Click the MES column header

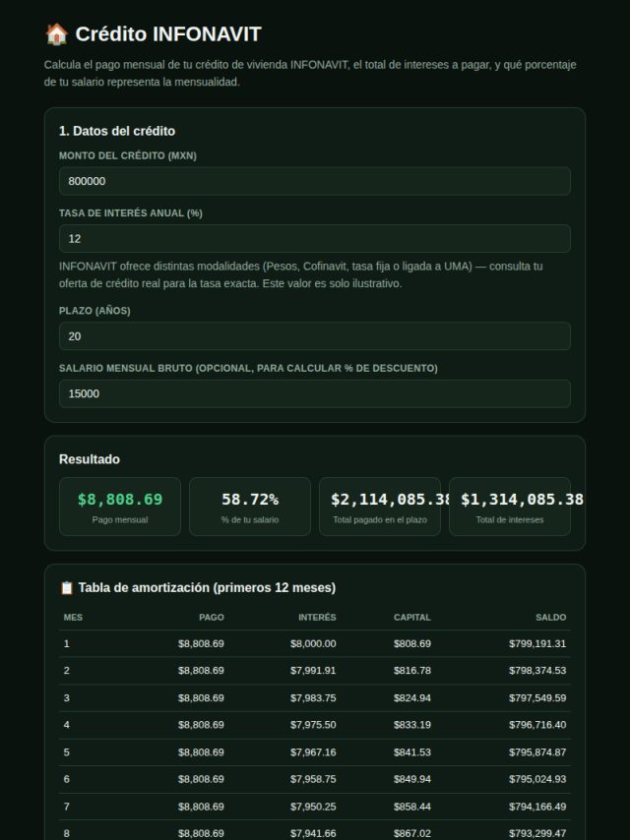click(73, 617)
